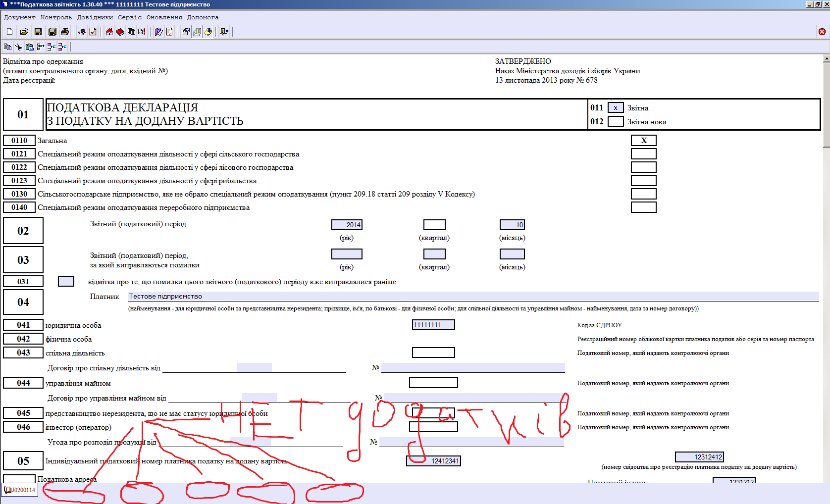The width and height of the screenshot is (830, 504).
Task: Open the Допомога menu
Action: coord(203,17)
